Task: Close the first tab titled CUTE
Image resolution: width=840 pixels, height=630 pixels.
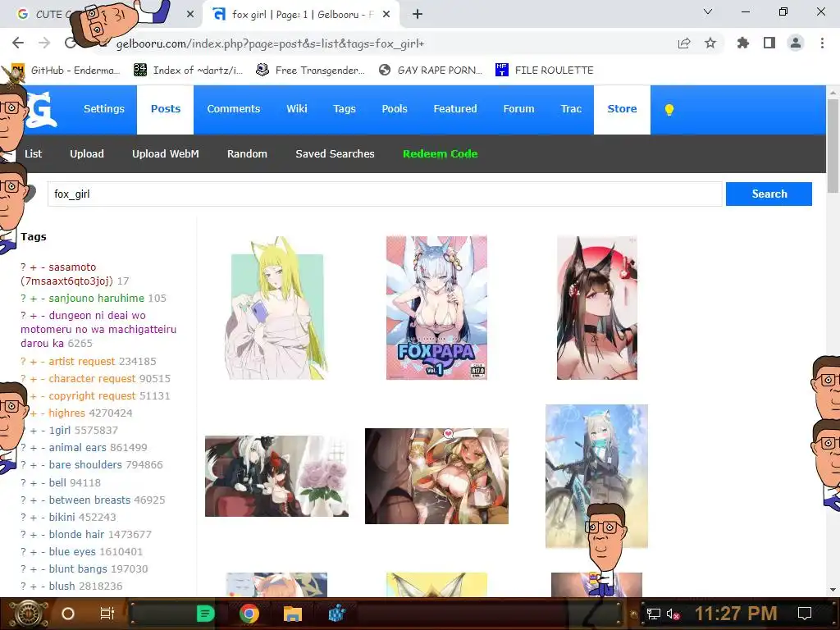Action: coord(190,15)
